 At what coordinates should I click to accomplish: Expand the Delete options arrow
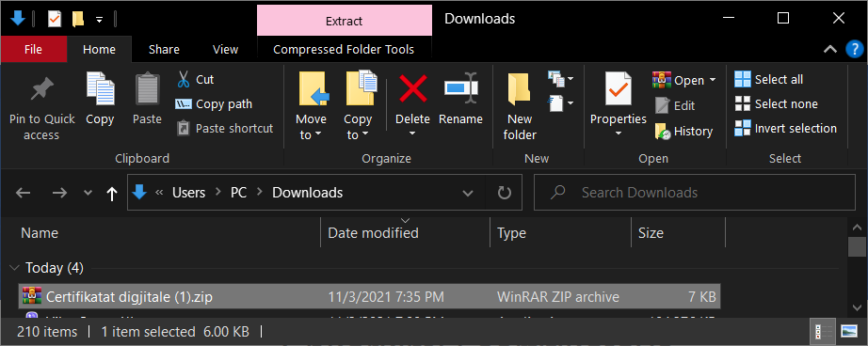[x=413, y=134]
